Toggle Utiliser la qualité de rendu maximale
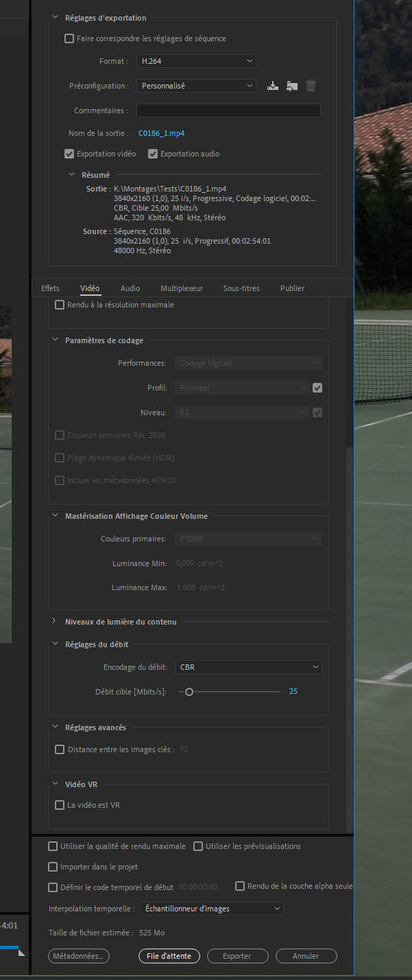 point(53,846)
